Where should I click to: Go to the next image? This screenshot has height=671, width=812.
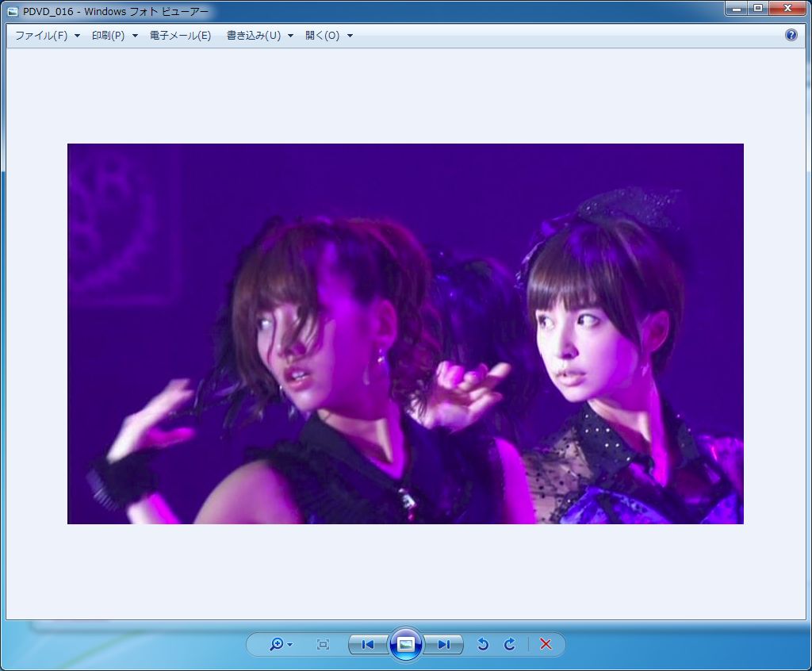[443, 644]
